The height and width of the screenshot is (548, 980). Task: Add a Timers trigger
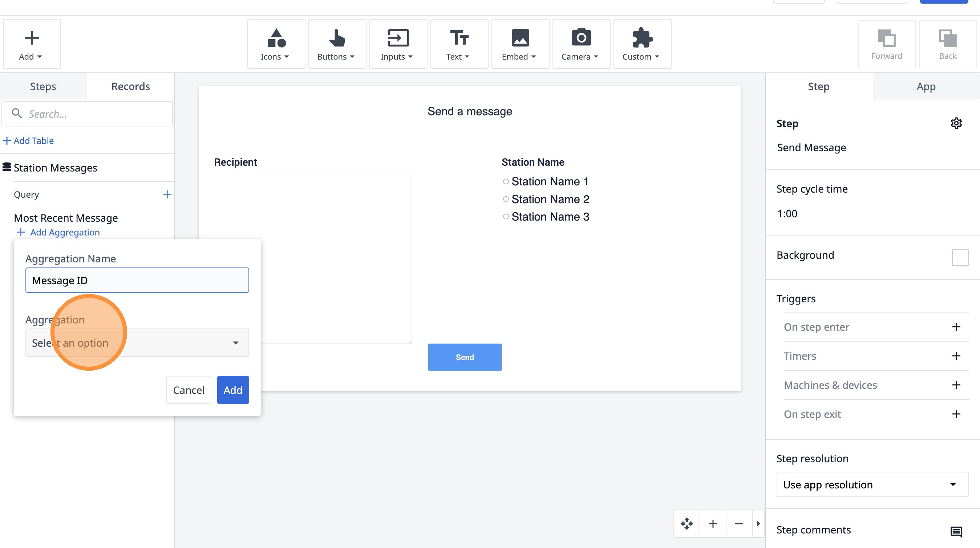pyautogui.click(x=956, y=356)
